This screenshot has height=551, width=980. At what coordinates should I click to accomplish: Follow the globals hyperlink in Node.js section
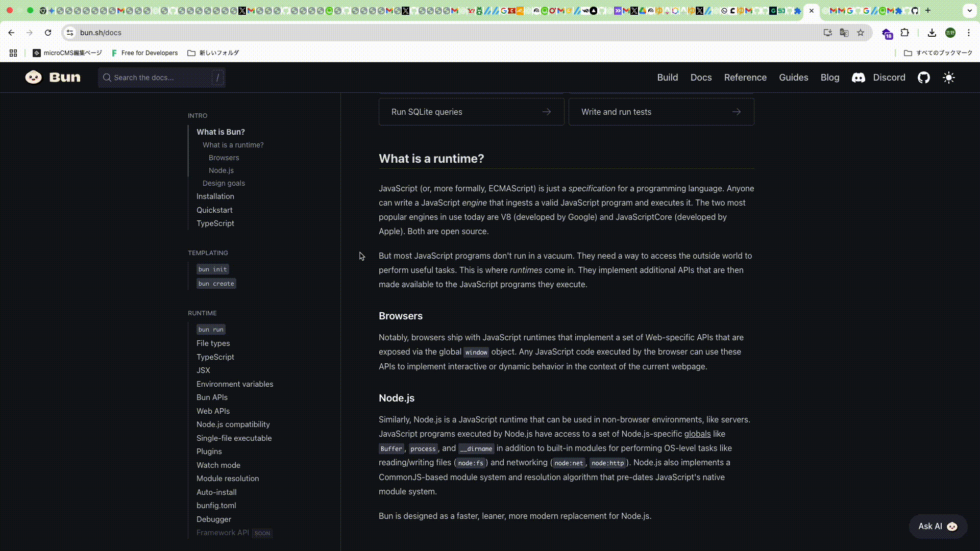pyautogui.click(x=697, y=434)
